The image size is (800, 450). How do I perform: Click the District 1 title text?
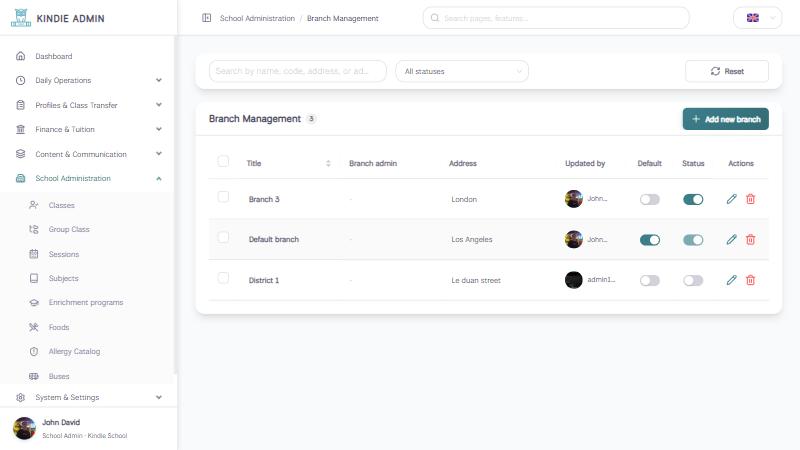tap(264, 280)
